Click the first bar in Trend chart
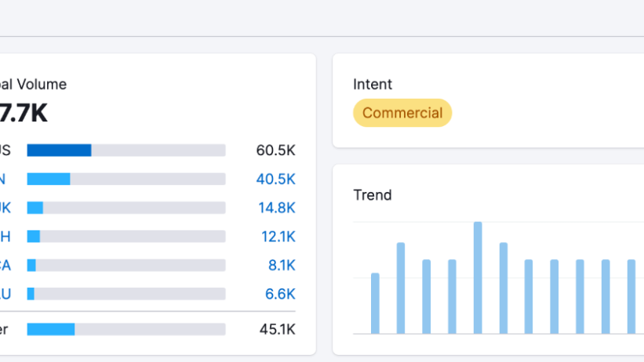The image size is (644, 362). 375,304
